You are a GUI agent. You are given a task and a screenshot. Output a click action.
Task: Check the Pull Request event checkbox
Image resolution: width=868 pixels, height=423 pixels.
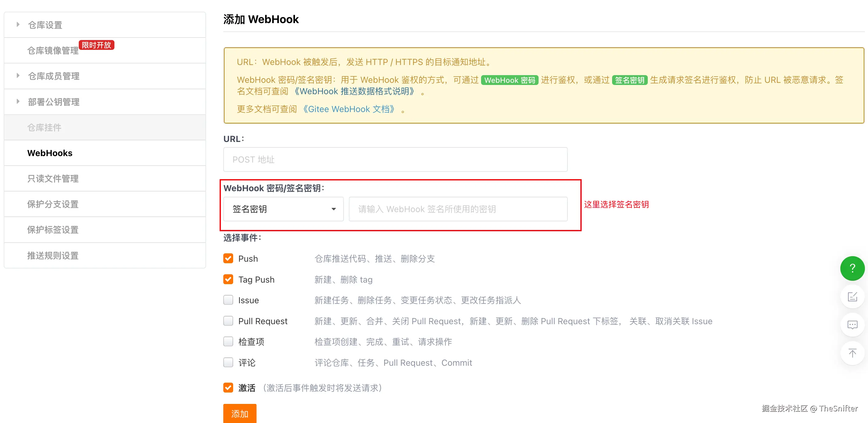click(228, 321)
